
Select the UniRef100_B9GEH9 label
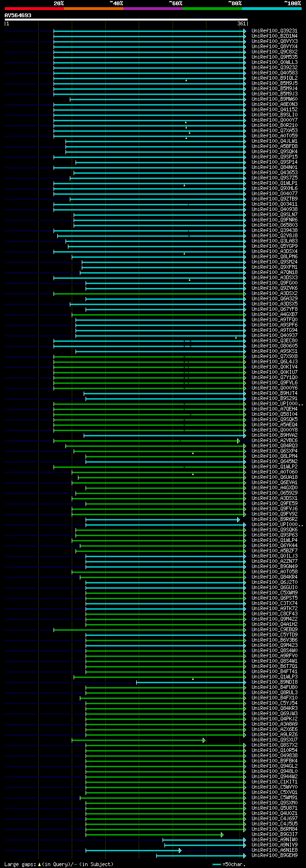[x=274, y=856]
